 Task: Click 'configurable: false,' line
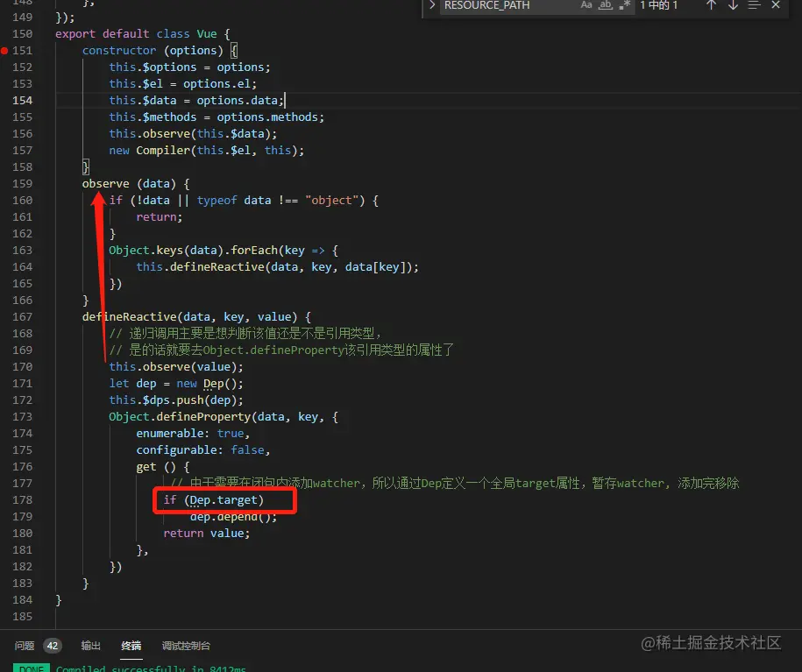pyautogui.click(x=203, y=450)
